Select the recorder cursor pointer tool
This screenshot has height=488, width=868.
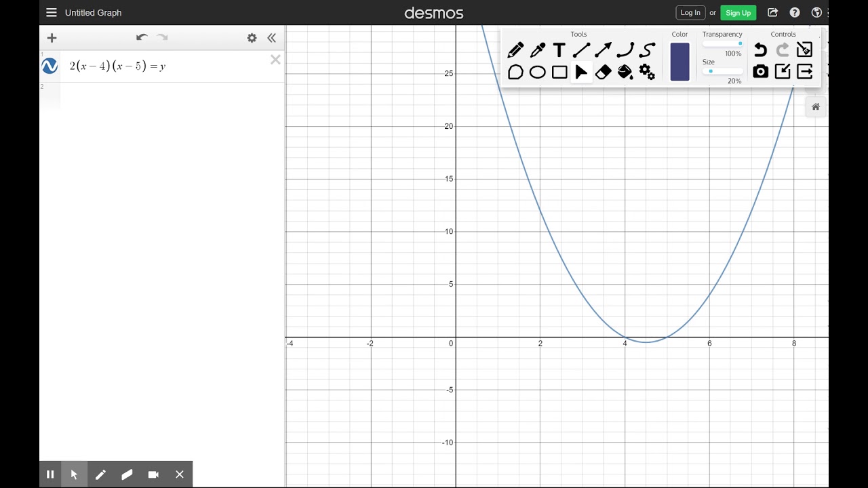(74, 474)
